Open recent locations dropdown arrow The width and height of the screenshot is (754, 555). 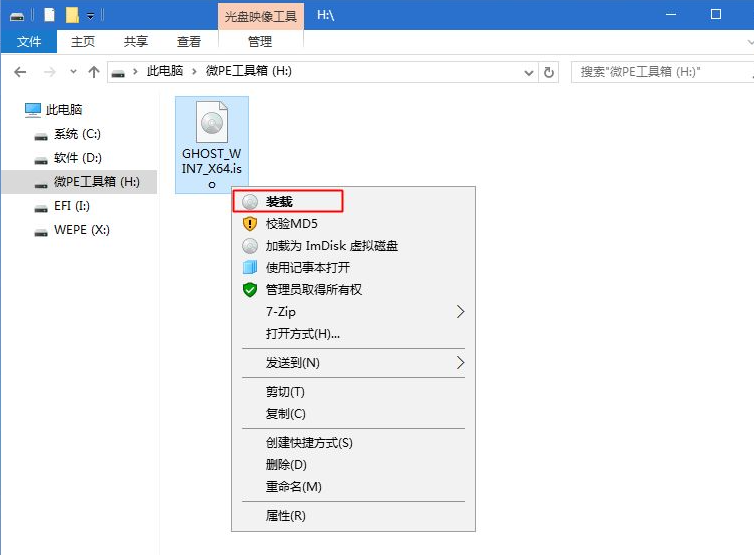[x=73, y=72]
